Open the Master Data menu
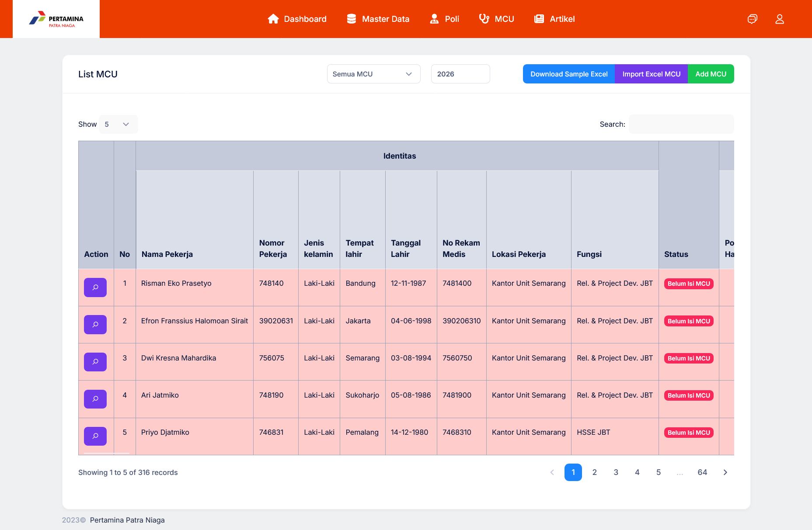The width and height of the screenshot is (812, 530). pos(378,19)
